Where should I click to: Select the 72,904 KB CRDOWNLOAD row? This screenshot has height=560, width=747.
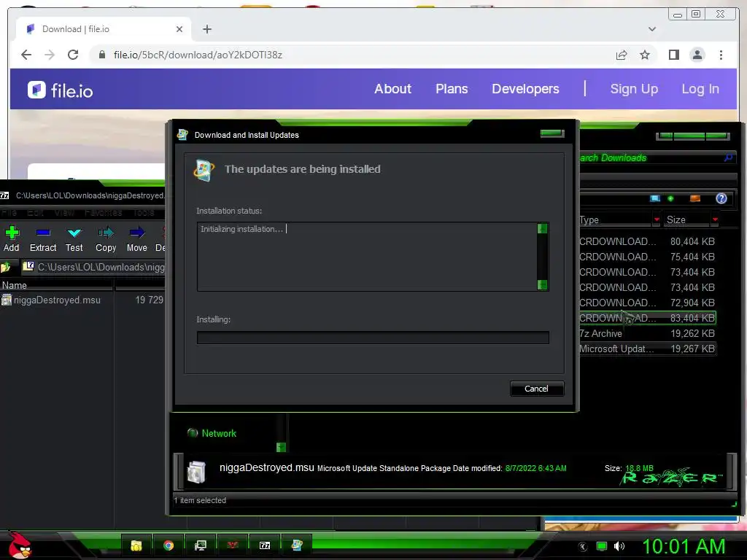[648, 303]
